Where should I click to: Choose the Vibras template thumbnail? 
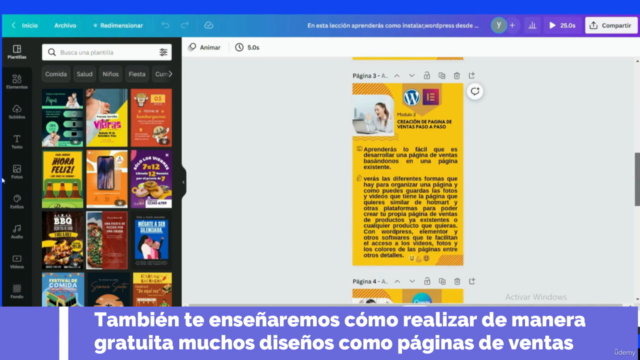point(107,118)
